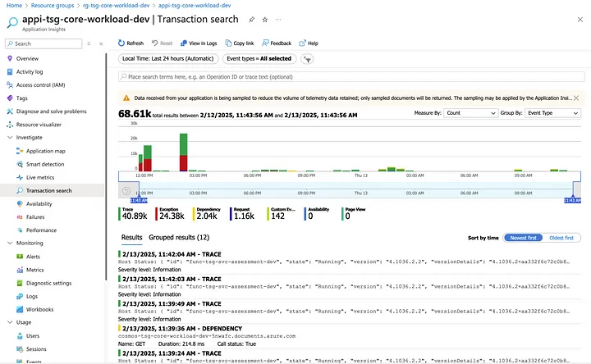
Task: Open the rg-tsg-core-workload-dev breadcrumb
Action: [116, 5]
